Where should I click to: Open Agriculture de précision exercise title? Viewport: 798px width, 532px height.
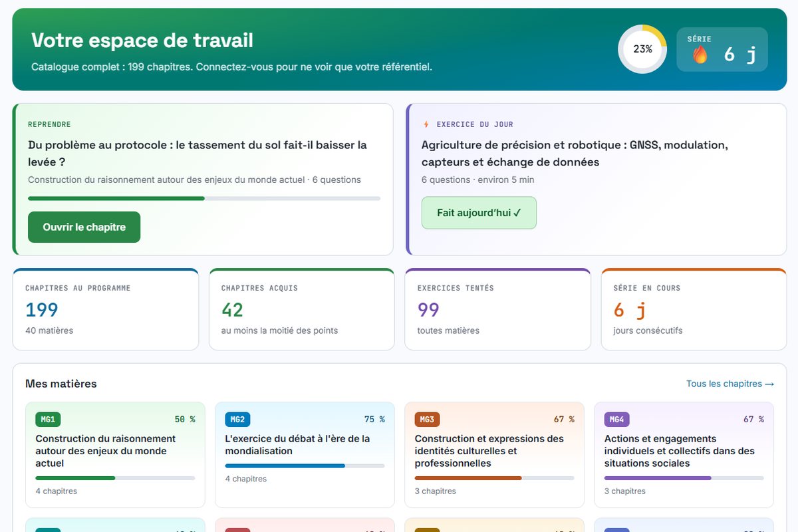click(x=575, y=154)
